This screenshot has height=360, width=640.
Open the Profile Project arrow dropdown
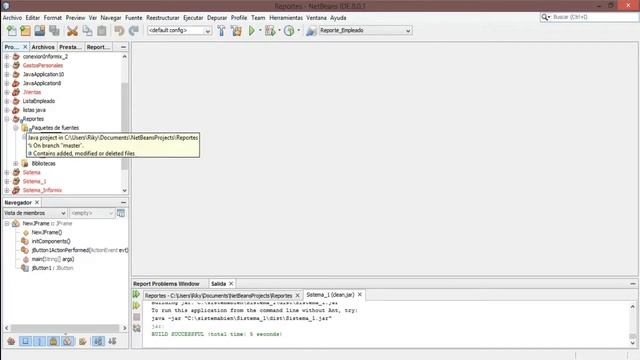[x=299, y=31]
